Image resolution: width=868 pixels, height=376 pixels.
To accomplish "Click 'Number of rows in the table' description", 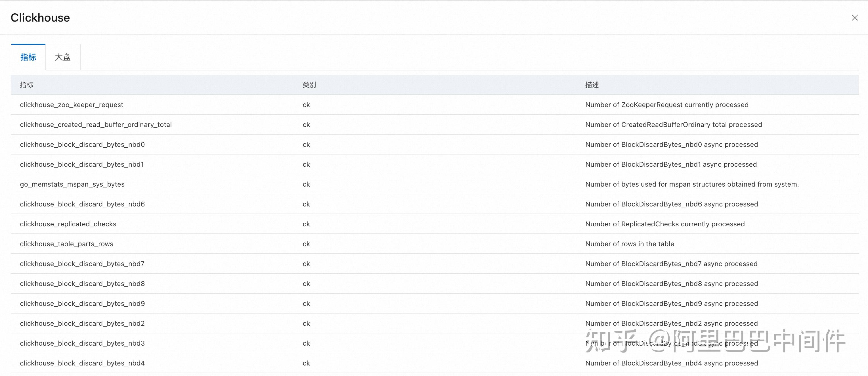I will tap(630, 244).
